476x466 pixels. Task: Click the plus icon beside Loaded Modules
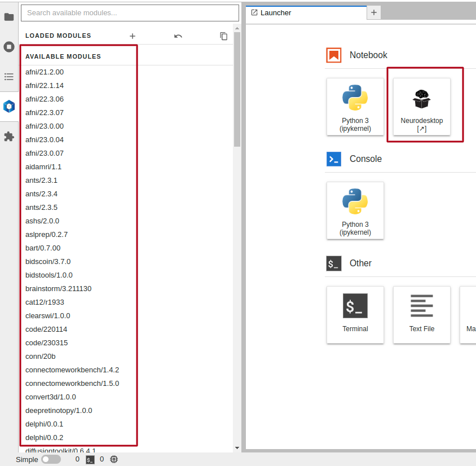pyautogui.click(x=133, y=36)
